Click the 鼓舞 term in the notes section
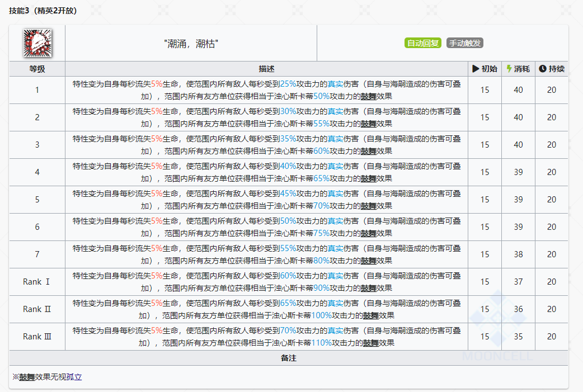This screenshot has height=392, width=583. pos(27,377)
